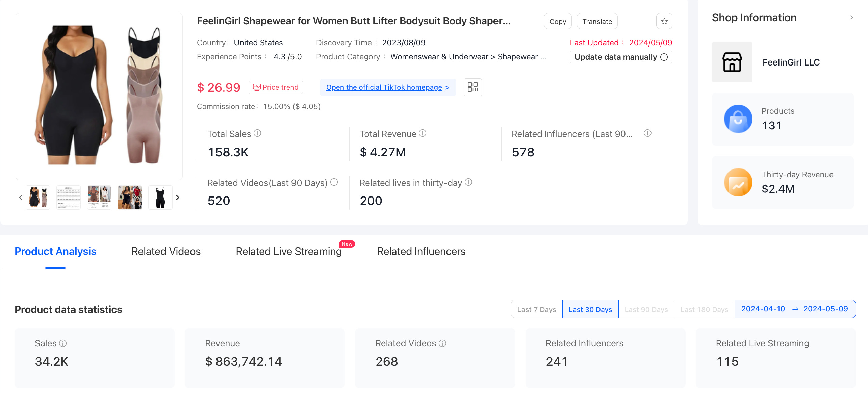Image resolution: width=868 pixels, height=393 pixels.
Task: Click Update data manually button
Action: [621, 57]
